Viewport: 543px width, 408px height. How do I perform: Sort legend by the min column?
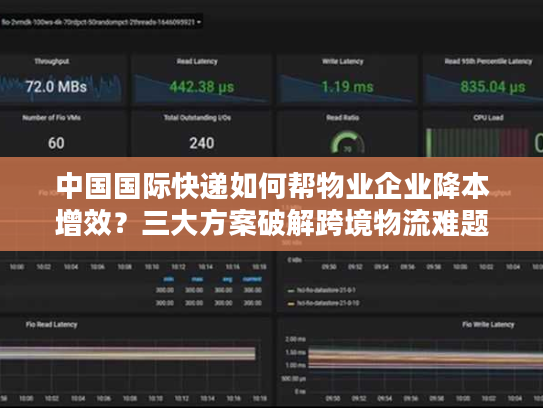169,279
